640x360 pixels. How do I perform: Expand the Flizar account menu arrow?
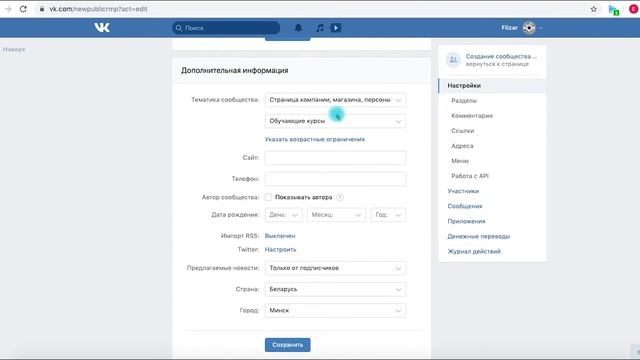541,28
